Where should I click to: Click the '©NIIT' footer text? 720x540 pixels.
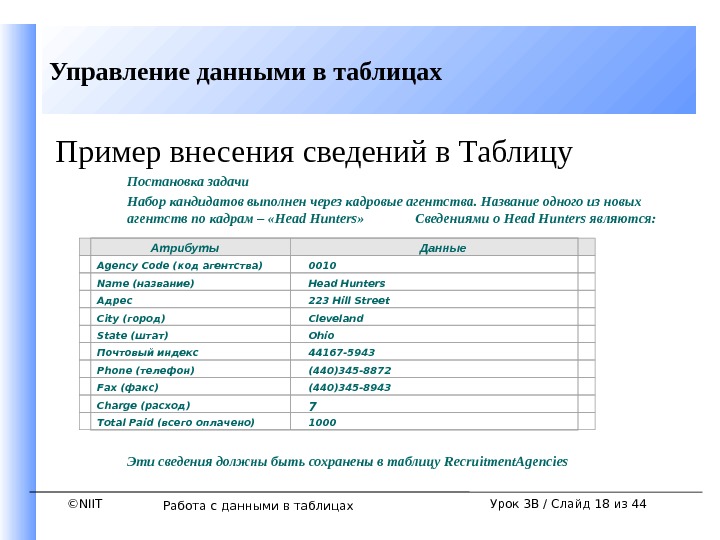(85, 504)
